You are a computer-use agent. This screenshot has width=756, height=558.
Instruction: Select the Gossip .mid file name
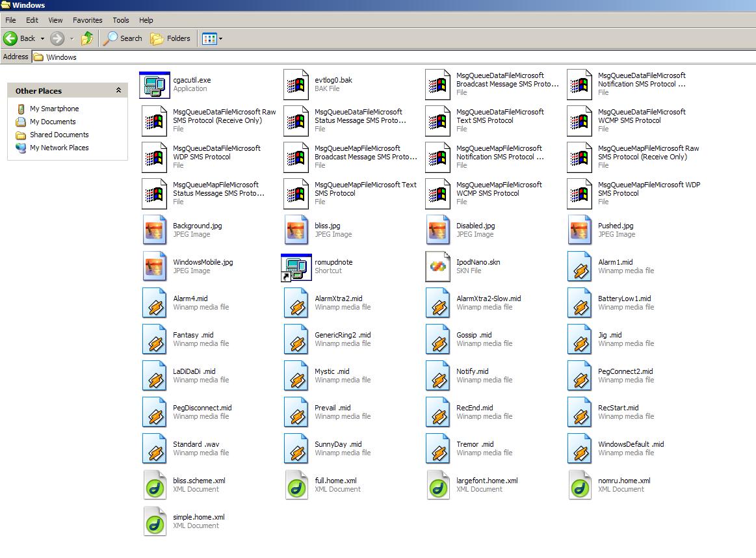[x=474, y=335]
